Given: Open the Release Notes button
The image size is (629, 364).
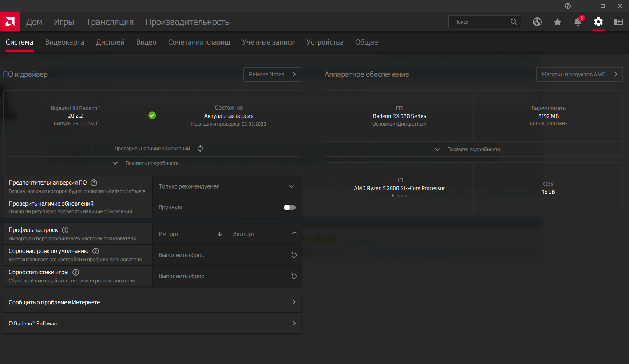Looking at the screenshot, I should (x=272, y=74).
